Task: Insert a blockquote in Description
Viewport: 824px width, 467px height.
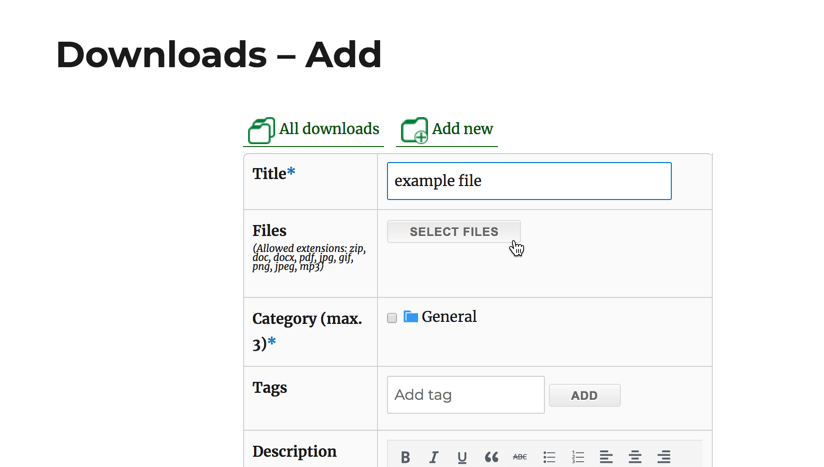Action: [491, 457]
